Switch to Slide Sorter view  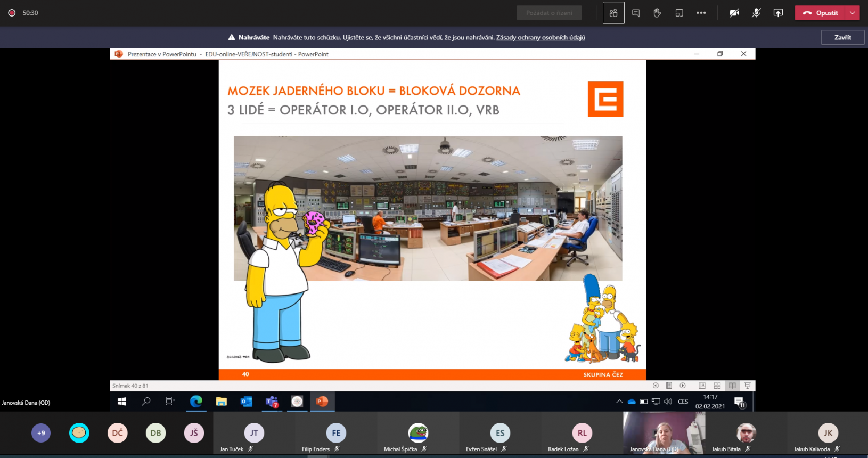tap(717, 386)
